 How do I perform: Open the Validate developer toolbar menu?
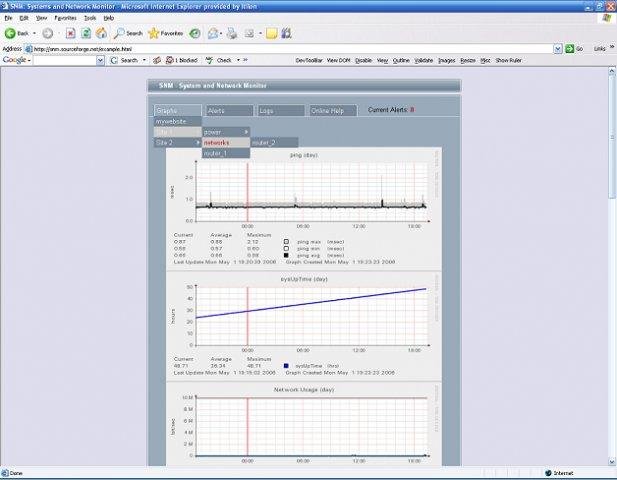click(x=424, y=60)
